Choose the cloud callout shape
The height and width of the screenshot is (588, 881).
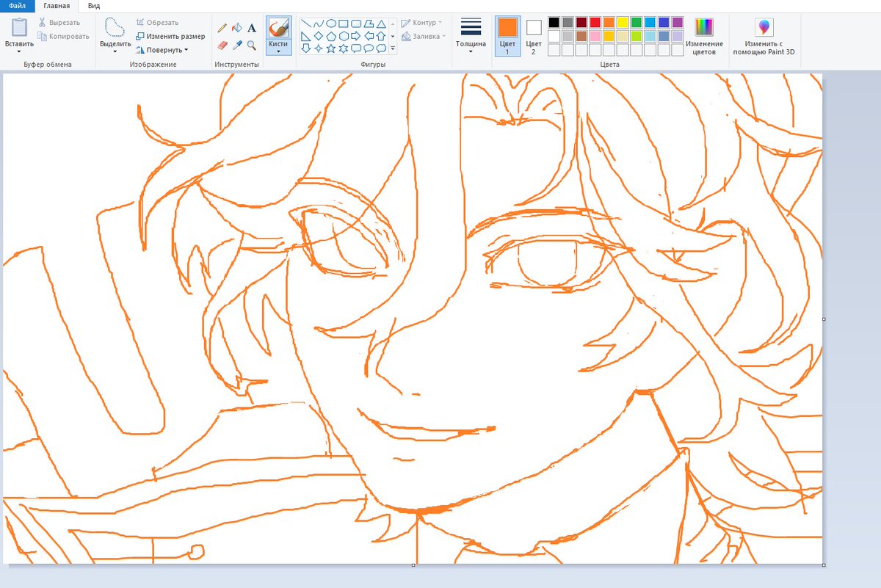(x=381, y=48)
